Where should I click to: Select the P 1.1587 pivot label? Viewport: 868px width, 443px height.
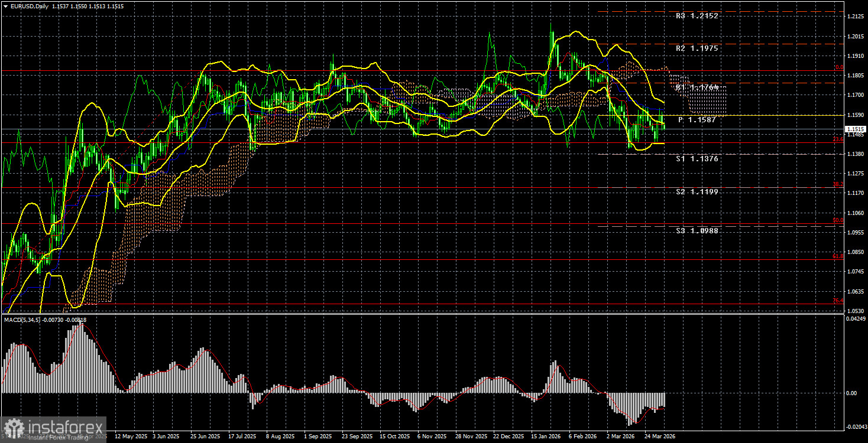click(697, 120)
